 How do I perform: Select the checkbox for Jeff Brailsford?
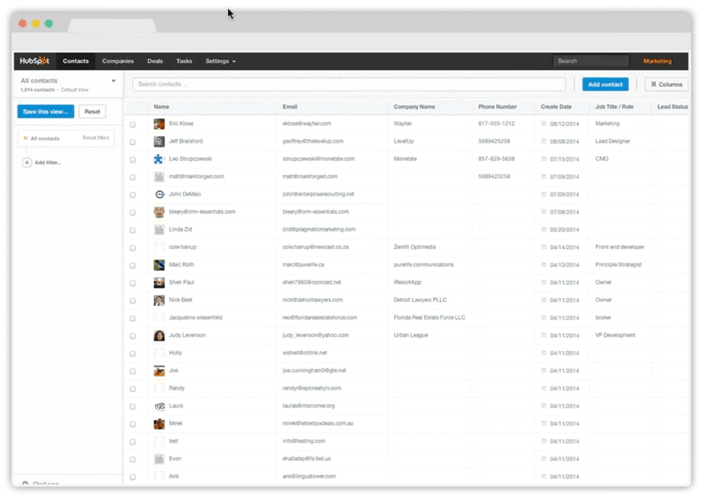pyautogui.click(x=132, y=142)
